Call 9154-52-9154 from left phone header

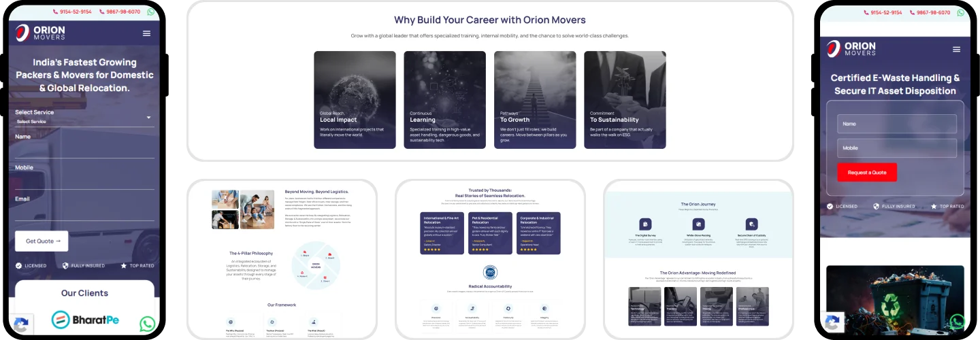[71, 12]
